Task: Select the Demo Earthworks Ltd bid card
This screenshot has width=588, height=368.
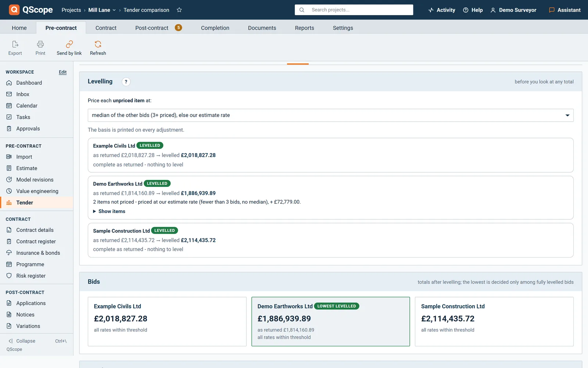Action: point(330,322)
